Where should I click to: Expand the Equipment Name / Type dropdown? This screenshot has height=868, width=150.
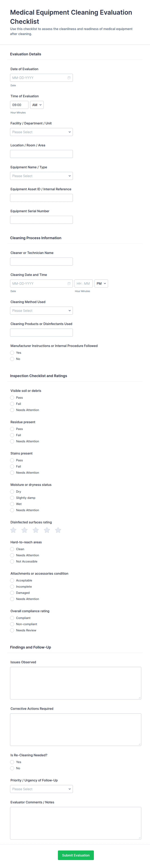(42, 176)
